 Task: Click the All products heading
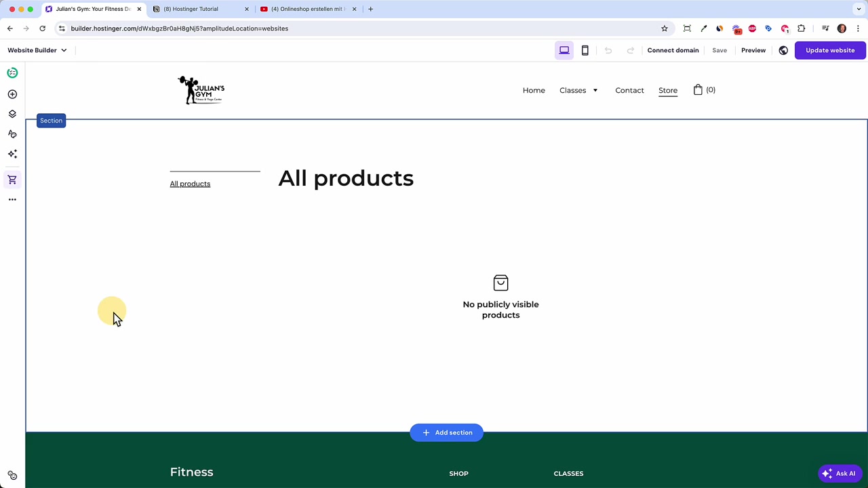[346, 178]
